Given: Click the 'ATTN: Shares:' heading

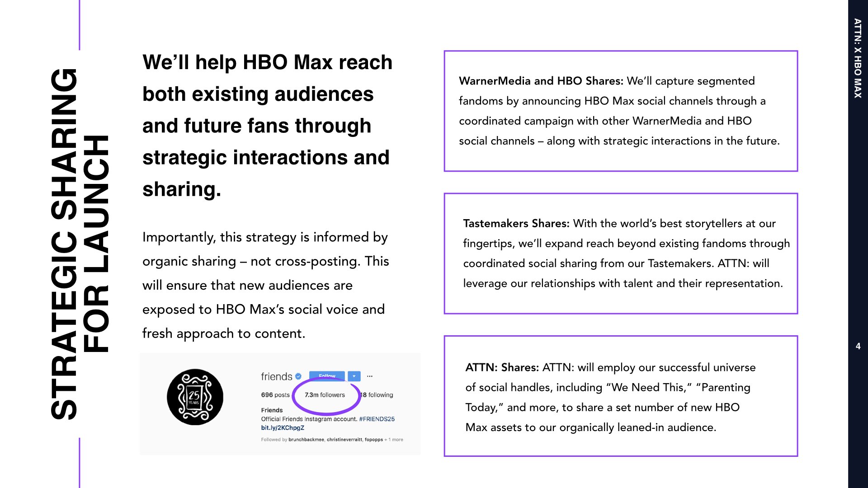Looking at the screenshot, I should coord(502,367).
